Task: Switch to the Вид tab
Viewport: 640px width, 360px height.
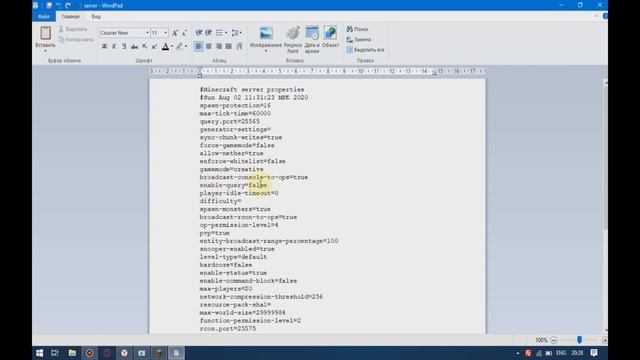Action: (x=96, y=16)
